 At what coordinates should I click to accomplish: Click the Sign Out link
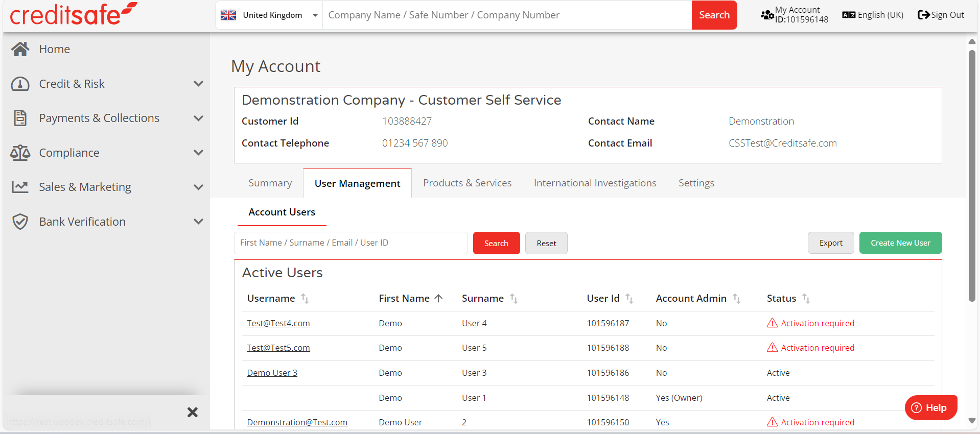point(941,15)
